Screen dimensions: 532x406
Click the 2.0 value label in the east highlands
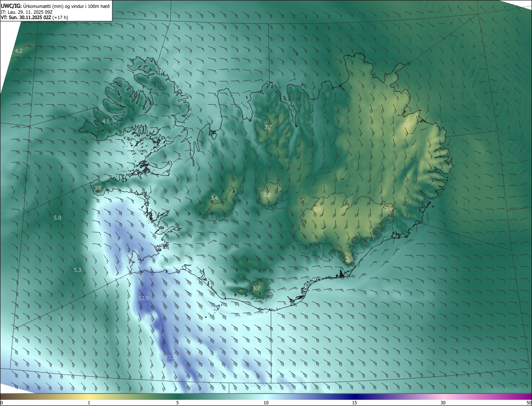pyautogui.click(x=407, y=125)
